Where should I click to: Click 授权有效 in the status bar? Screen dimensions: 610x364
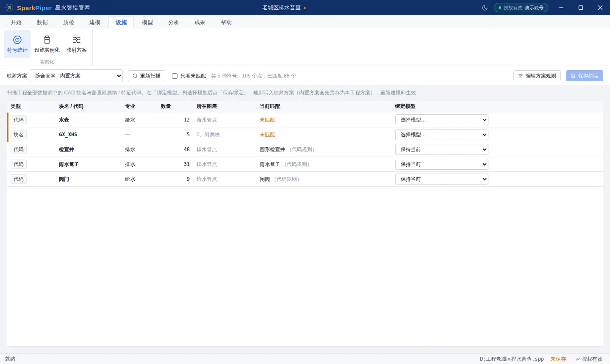[589, 359]
